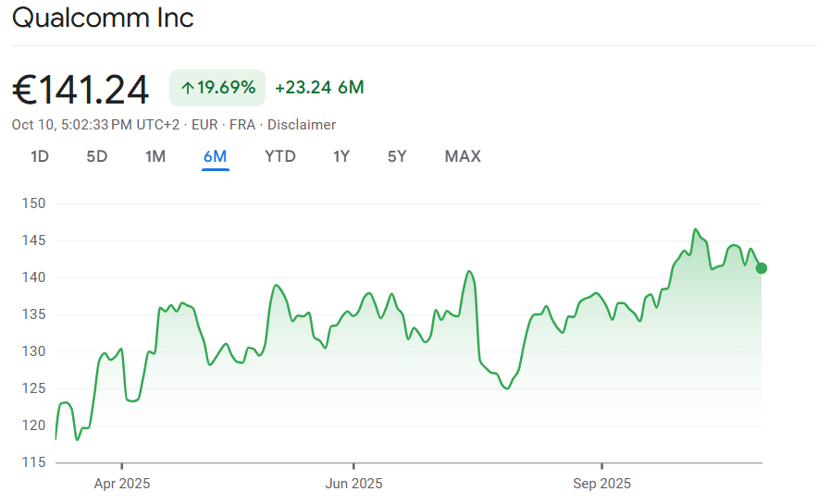Click the Sep 2025 axis label

point(601,484)
